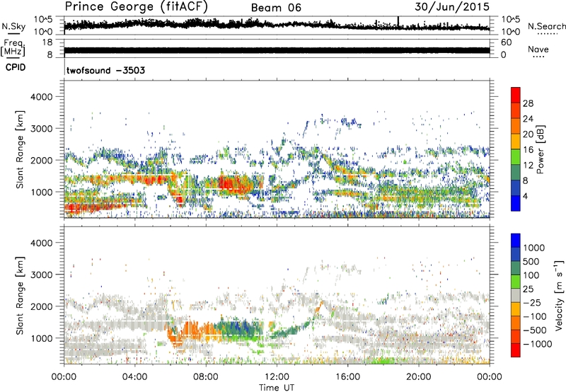Image resolution: width=566 pixels, height=392 pixels.
Task: Click the 'N.Search' legend label
Action: [547, 26]
